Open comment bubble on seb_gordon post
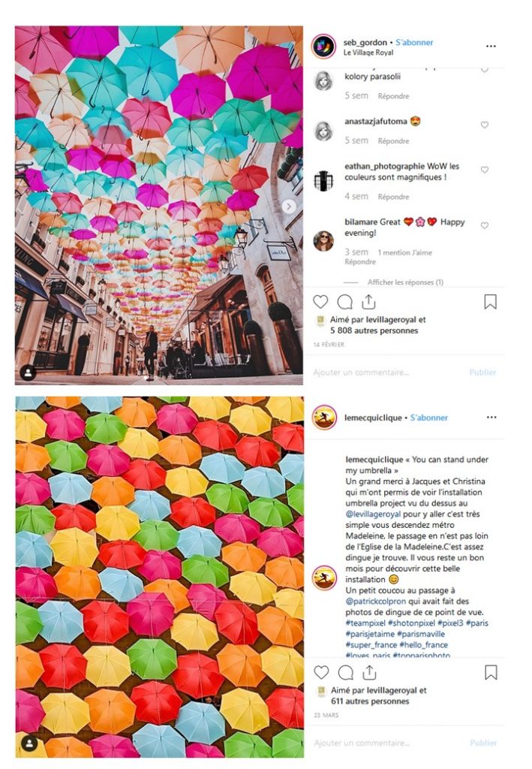 click(345, 302)
